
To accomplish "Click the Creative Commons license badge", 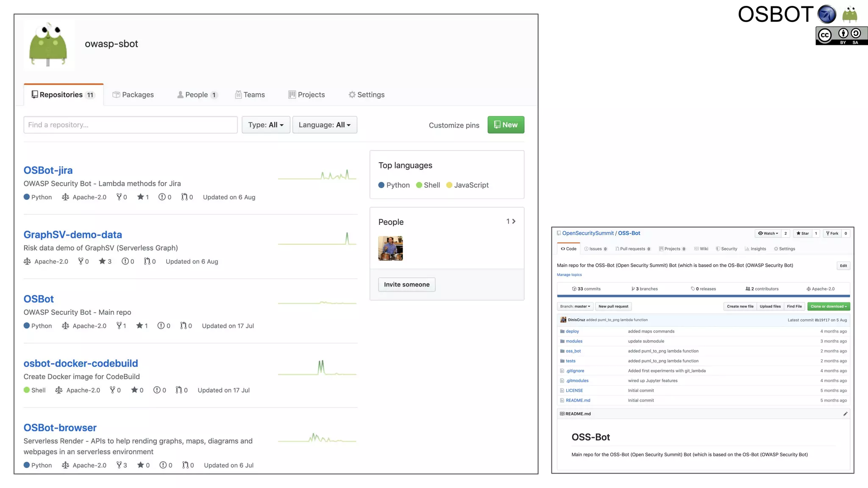I will [x=841, y=36].
